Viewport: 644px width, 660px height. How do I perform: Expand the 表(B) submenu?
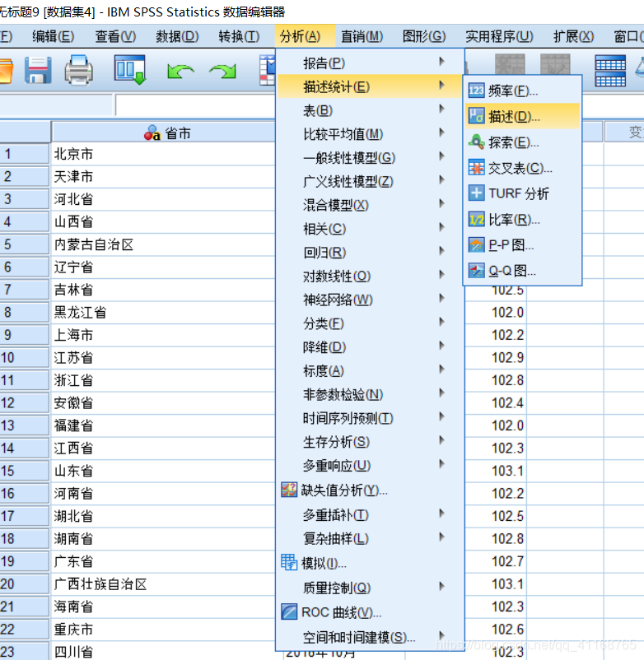pos(371,110)
